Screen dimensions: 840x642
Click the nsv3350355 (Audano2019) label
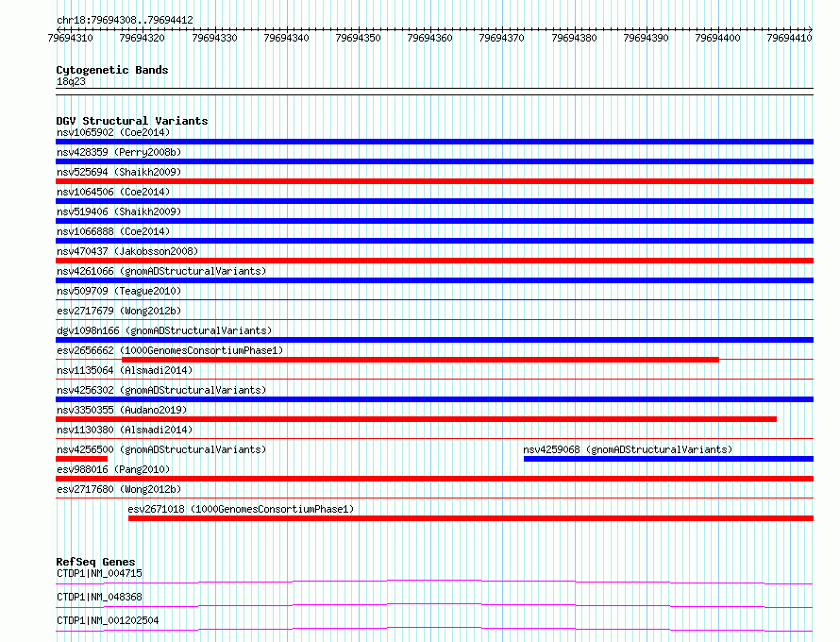[122, 410]
